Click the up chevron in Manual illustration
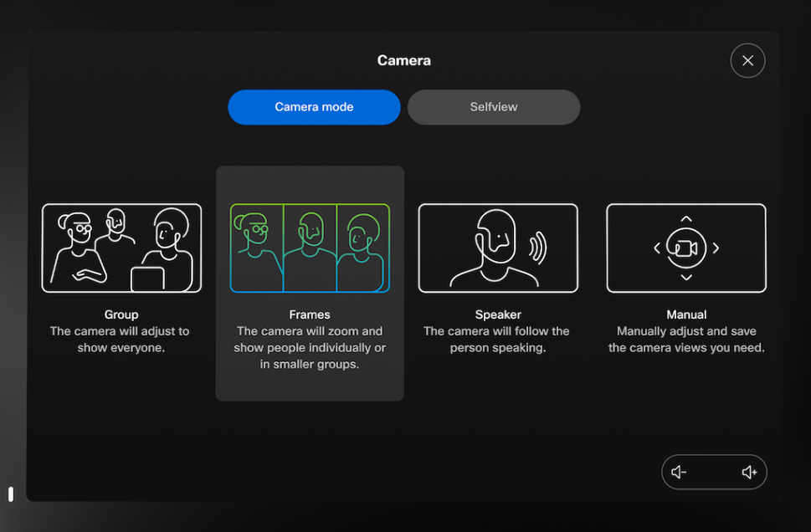This screenshot has width=811, height=532. pyautogui.click(x=686, y=219)
